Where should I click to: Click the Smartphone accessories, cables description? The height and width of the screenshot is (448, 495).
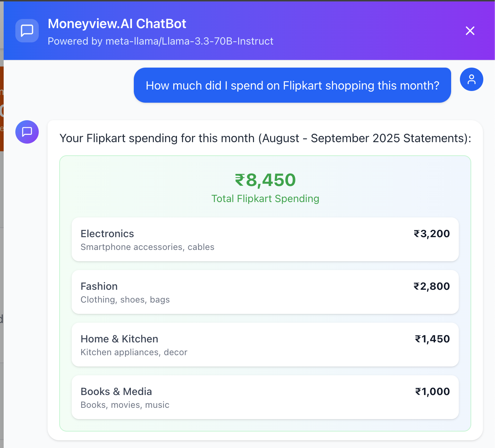point(147,247)
